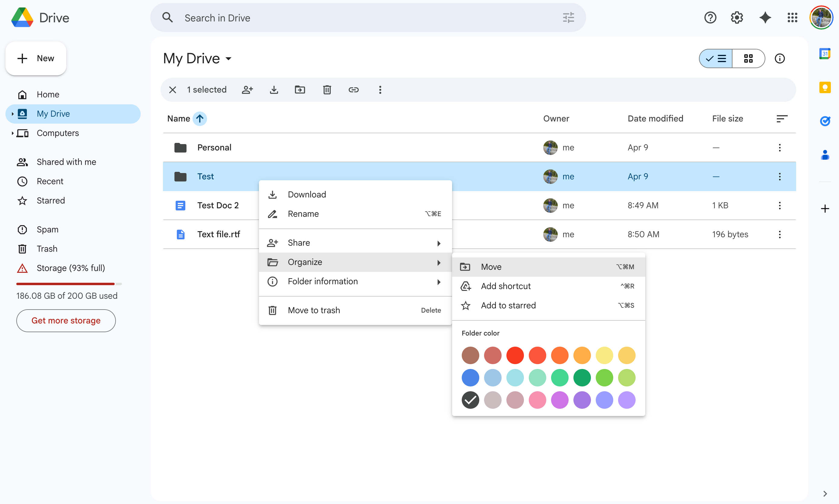Deselect the current selection with the X

[172, 90]
